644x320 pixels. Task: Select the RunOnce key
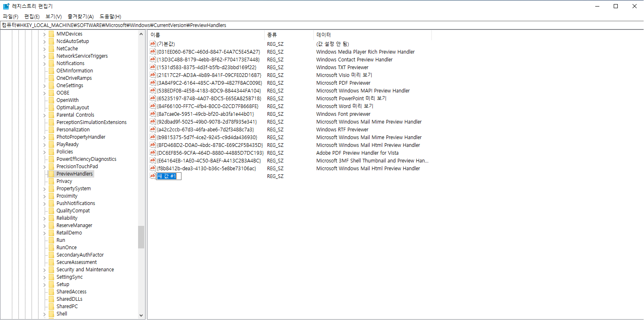(x=66, y=248)
